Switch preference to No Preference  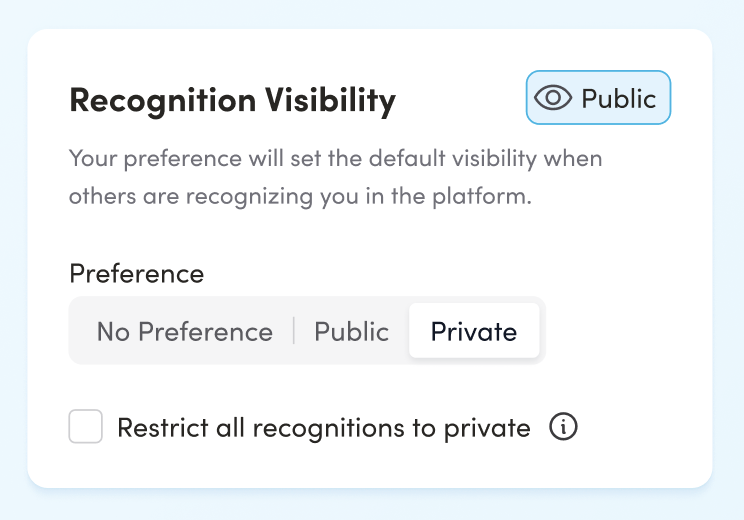(x=184, y=332)
